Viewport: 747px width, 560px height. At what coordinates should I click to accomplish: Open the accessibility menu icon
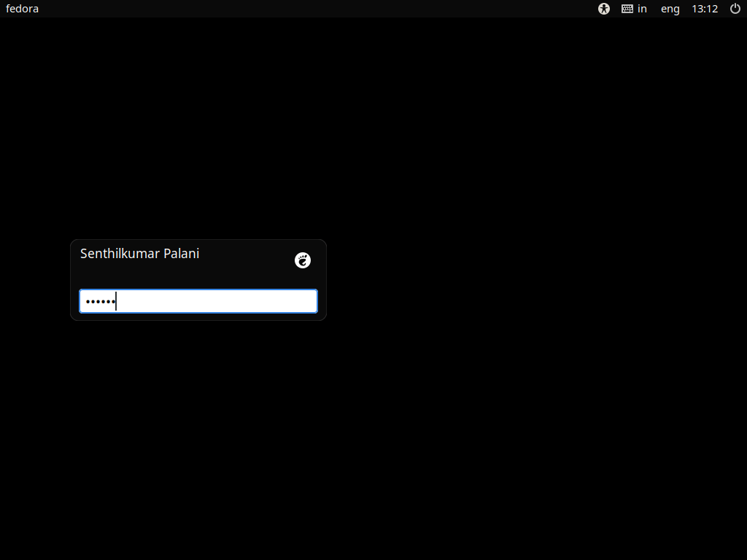click(603, 9)
